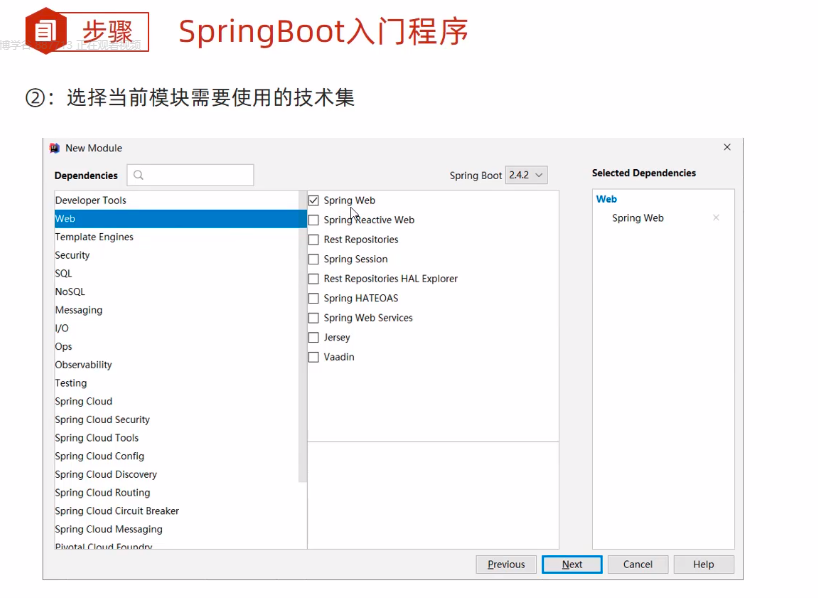Click the Cancel button
Screen dimensions: 818x598
click(x=637, y=564)
